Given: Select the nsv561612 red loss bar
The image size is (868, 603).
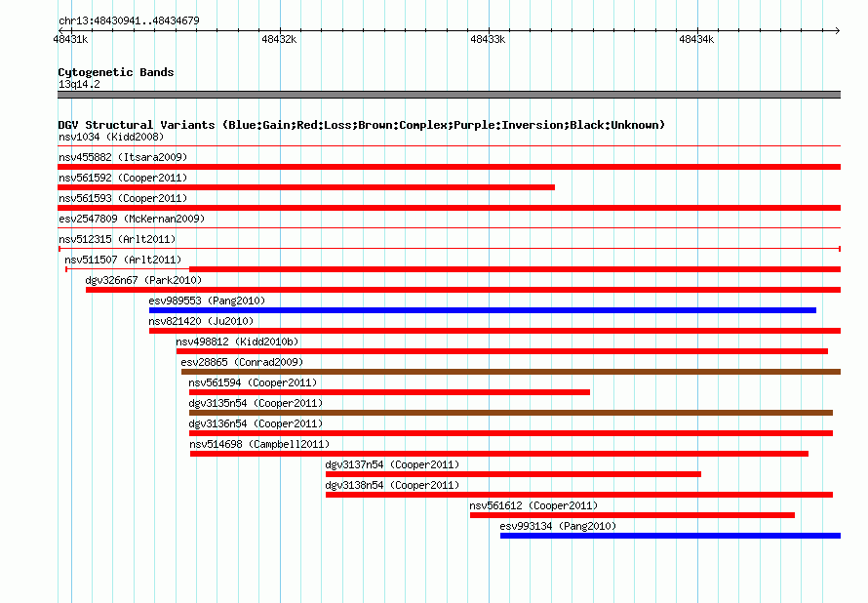Looking at the screenshot, I should tap(632, 515).
